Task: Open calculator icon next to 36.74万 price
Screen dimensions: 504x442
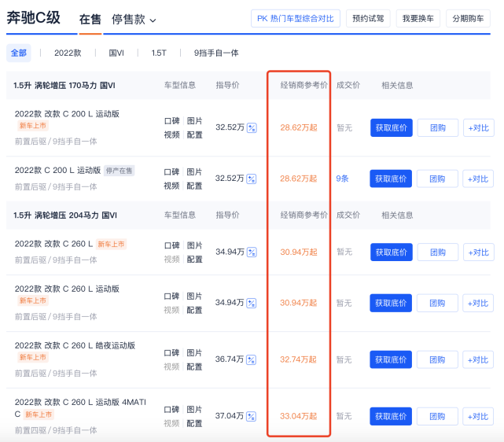Action: [x=251, y=359]
